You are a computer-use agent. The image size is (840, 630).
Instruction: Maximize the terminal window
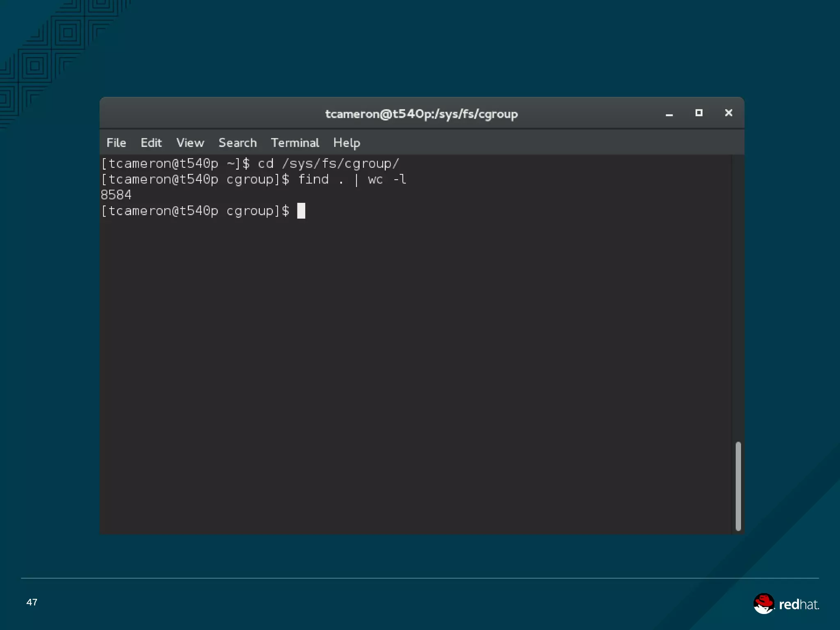[699, 113]
